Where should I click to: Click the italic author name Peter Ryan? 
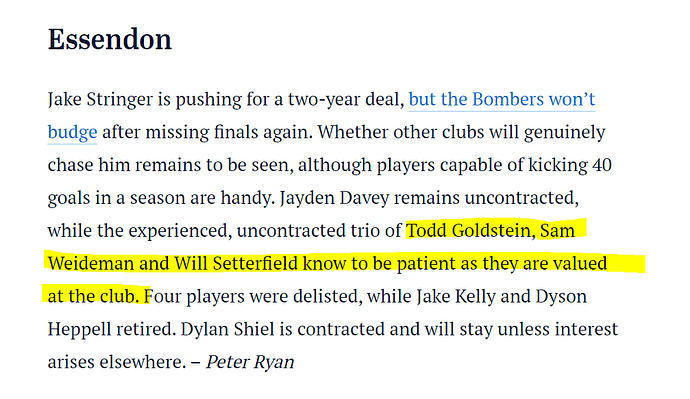[x=250, y=362]
